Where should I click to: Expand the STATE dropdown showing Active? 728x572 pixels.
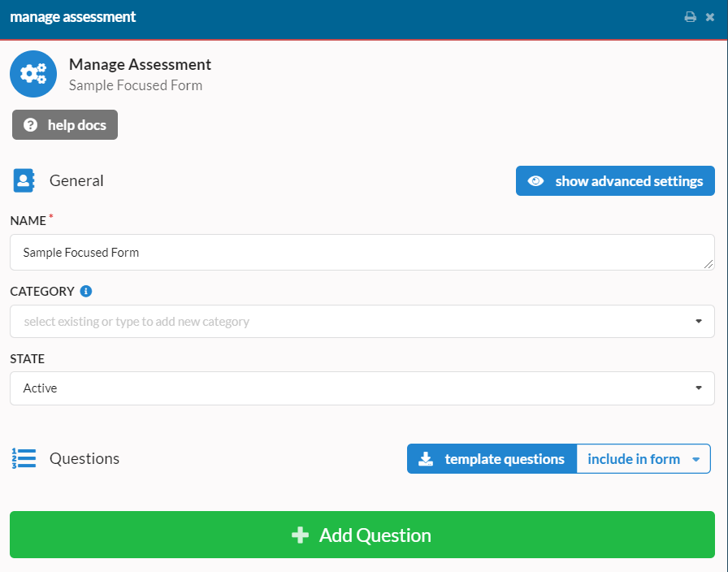(362, 388)
